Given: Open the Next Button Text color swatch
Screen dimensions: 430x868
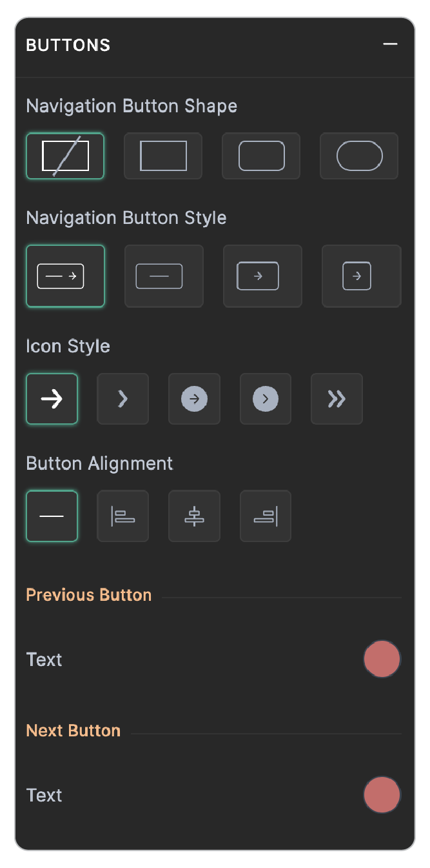Looking at the screenshot, I should click(382, 794).
